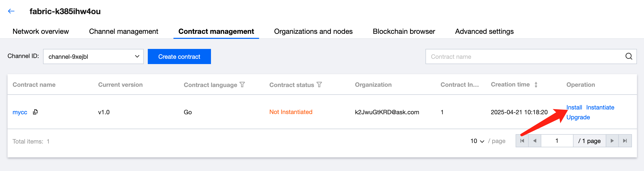Go to the next page
The image size is (644, 171).
[612, 141]
